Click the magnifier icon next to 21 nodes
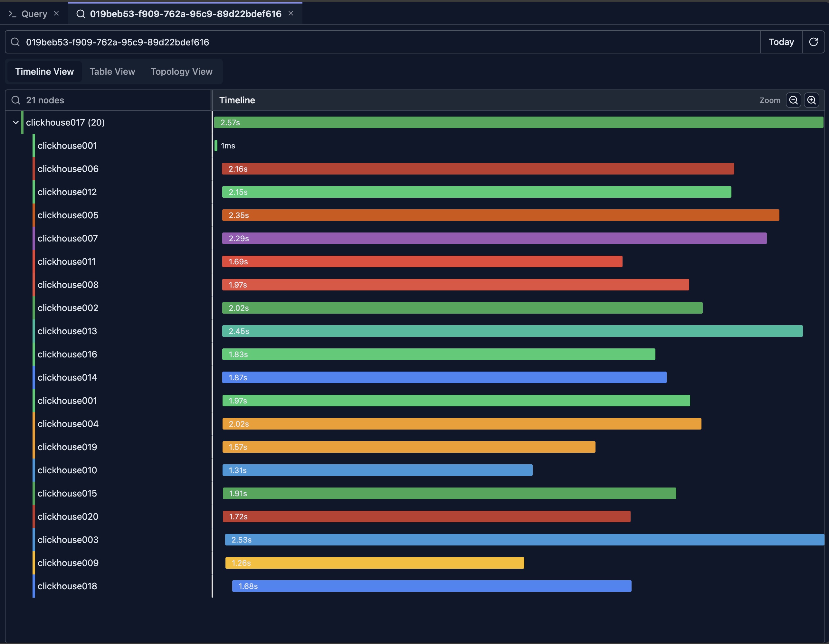Image resolution: width=829 pixels, height=644 pixels. 15,100
